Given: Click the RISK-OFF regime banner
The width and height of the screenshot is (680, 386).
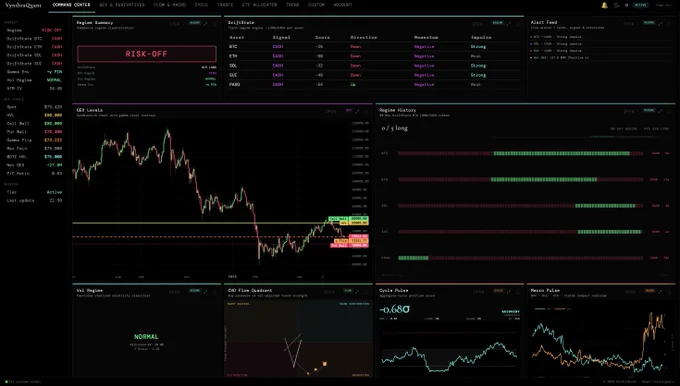Looking at the screenshot, I should 147,54.
